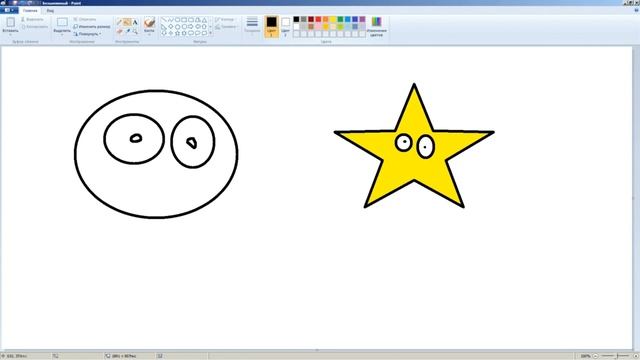Switch to the Home (Главная) ribbon tab
The height and width of the screenshot is (360, 640).
[30, 11]
